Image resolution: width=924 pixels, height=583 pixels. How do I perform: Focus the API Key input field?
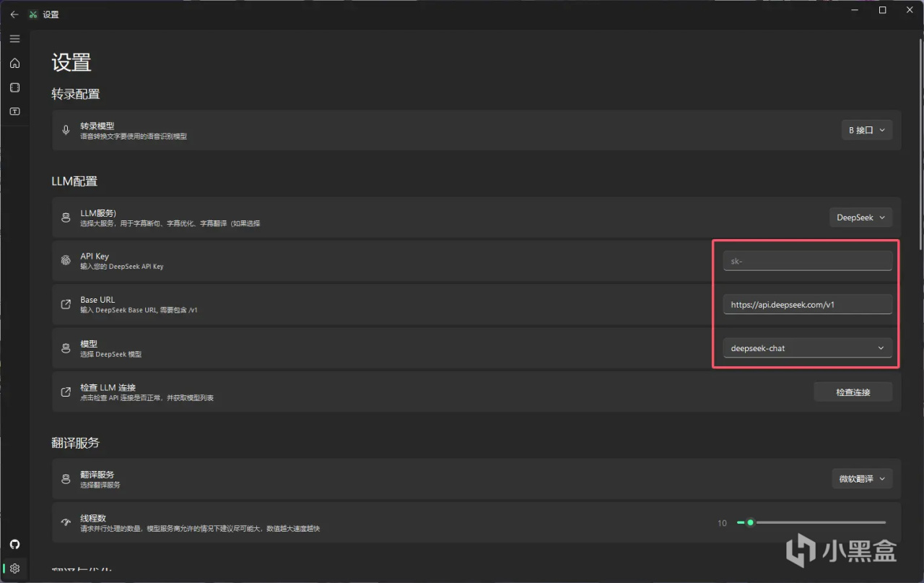808,261
